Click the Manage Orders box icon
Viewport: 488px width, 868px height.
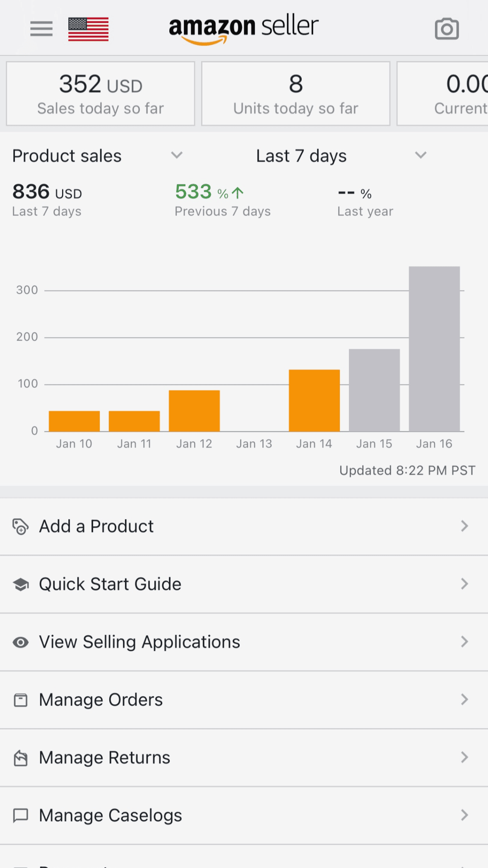[x=21, y=700]
